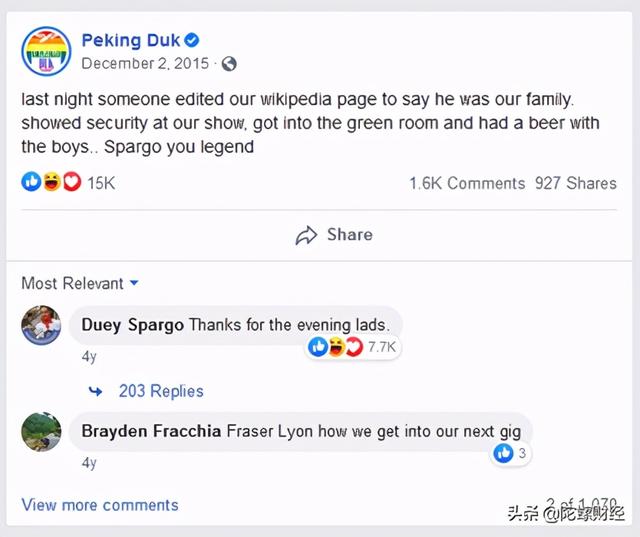The width and height of the screenshot is (640, 537).
Task: Click the like icon on Brayden's comment
Action: (503, 454)
